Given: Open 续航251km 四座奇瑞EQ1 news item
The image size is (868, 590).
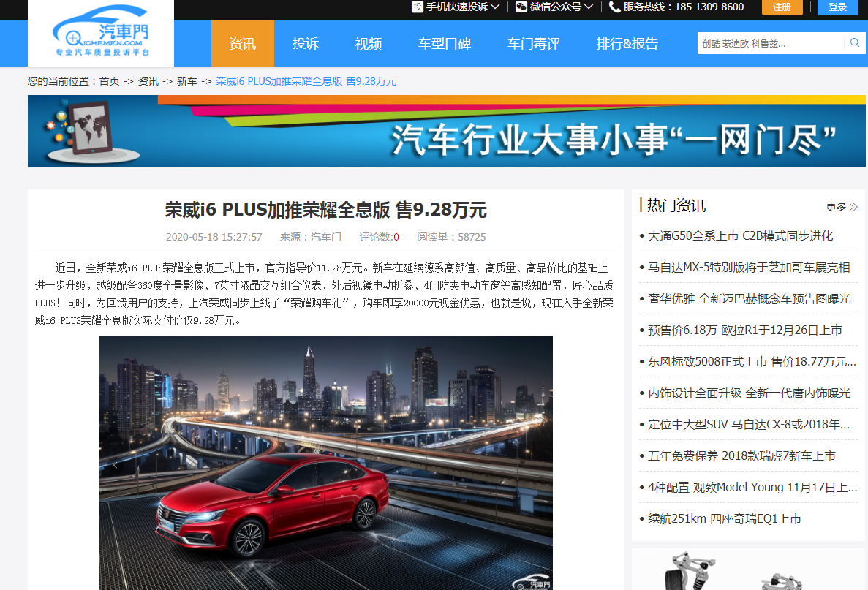Looking at the screenshot, I should point(725,519).
